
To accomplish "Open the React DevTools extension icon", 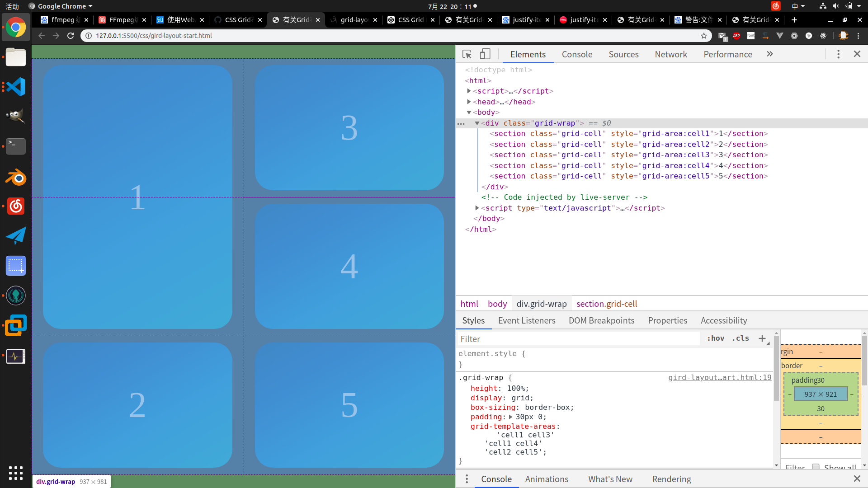I will point(823,36).
